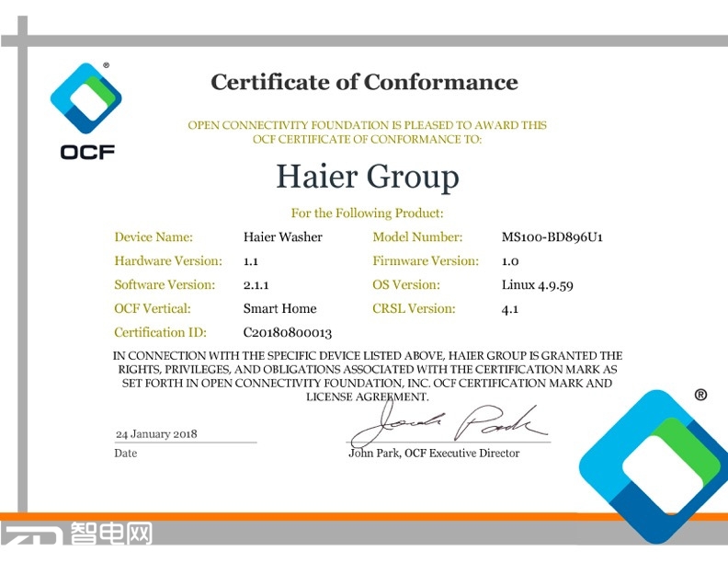This screenshot has width=728, height=563.
Task: Click the "IN CONNECTION WITH THE SPECIFIC DEVICE" paragraph
Action: (368, 376)
